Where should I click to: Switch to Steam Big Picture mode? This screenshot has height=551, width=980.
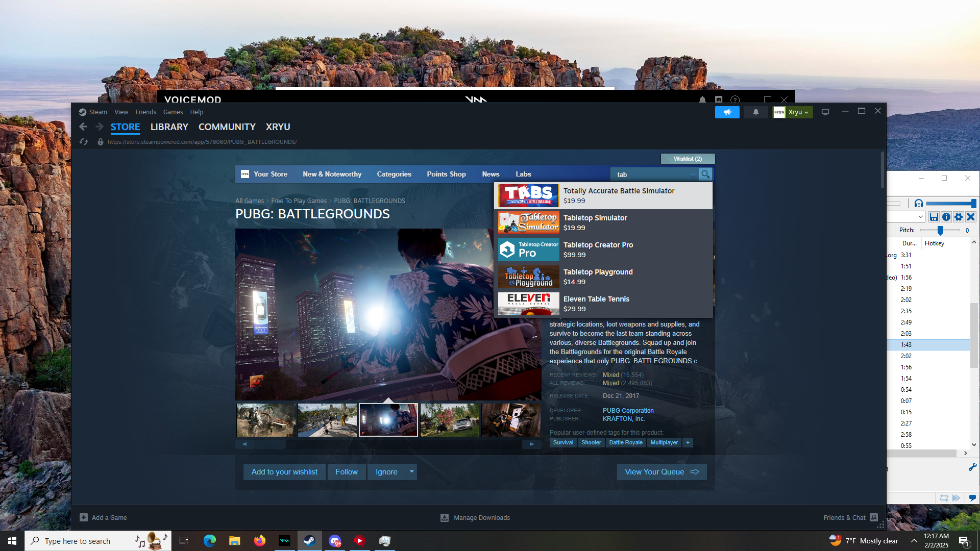[x=825, y=112]
